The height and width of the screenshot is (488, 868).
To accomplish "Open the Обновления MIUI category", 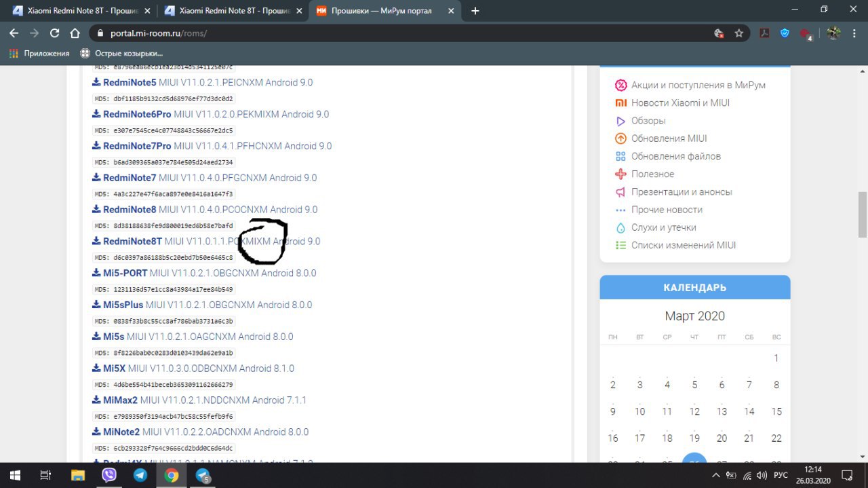I will click(669, 138).
